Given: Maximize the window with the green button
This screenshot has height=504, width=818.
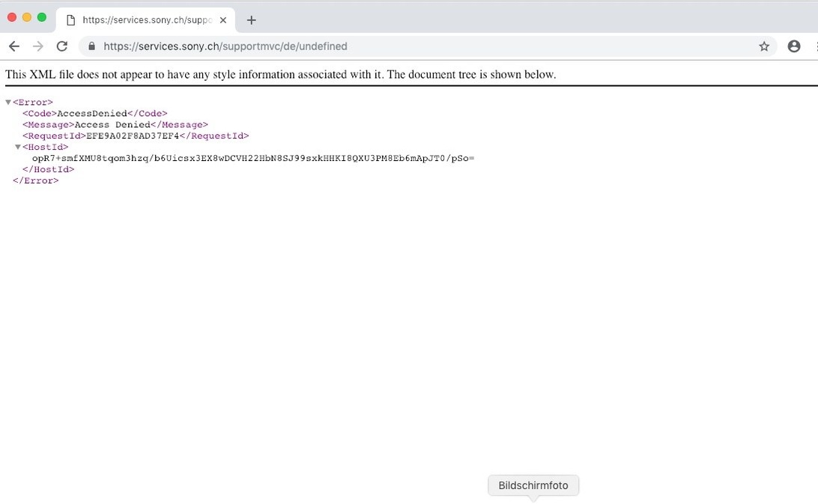Looking at the screenshot, I should pyautogui.click(x=42, y=17).
